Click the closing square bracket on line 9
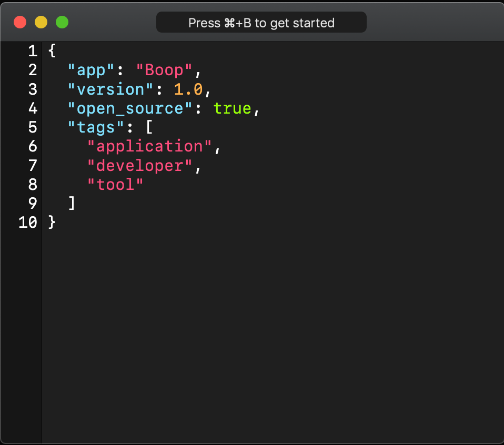The image size is (504, 445). coord(72,204)
